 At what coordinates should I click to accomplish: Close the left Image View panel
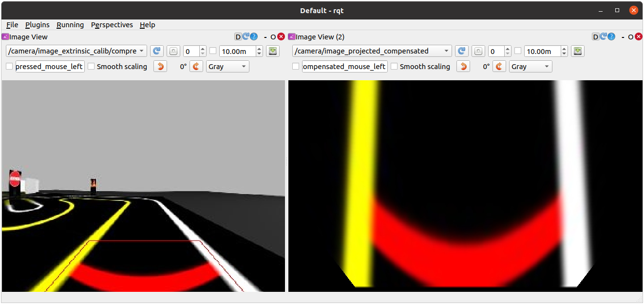(281, 36)
